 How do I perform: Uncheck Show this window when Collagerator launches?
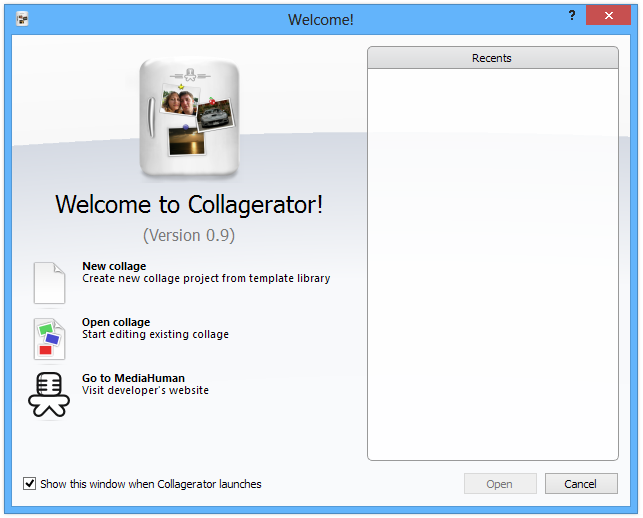pyautogui.click(x=30, y=484)
